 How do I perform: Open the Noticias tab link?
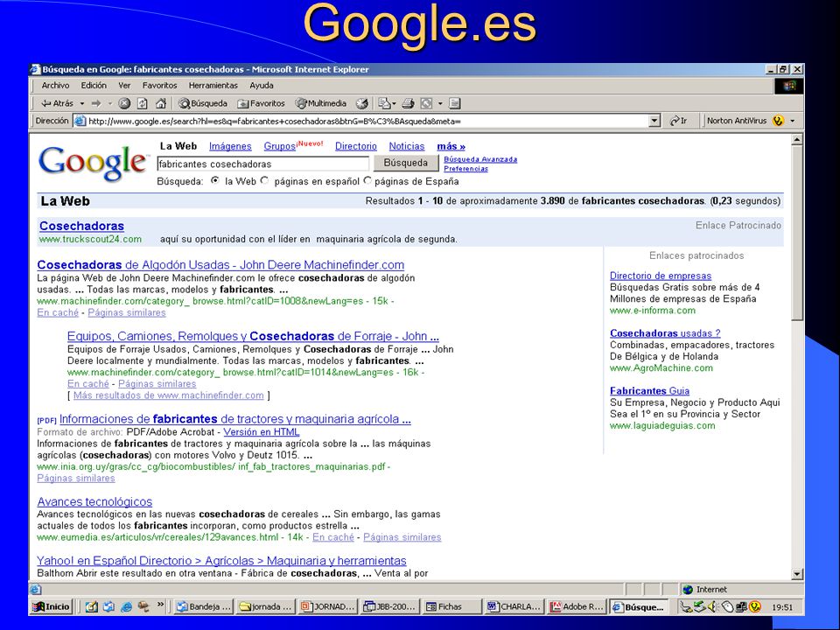[x=407, y=146]
